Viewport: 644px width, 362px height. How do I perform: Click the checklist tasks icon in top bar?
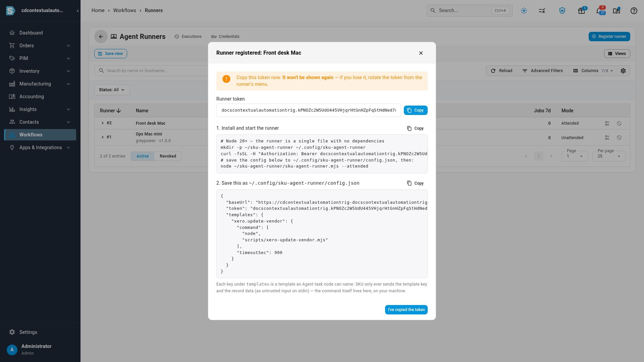pyautogui.click(x=542, y=11)
